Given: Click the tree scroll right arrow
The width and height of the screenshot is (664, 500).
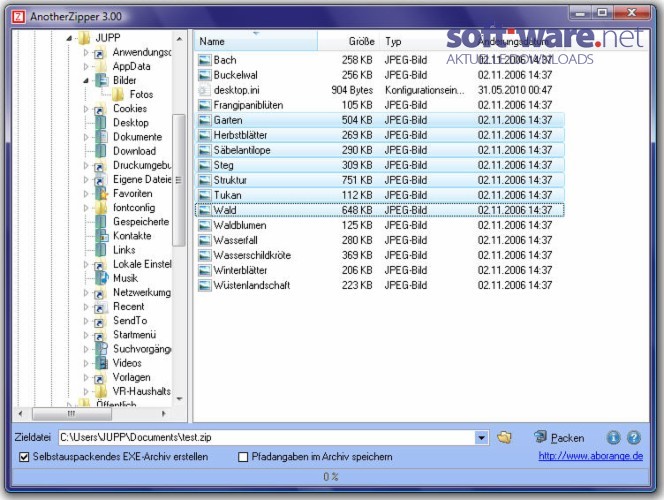Looking at the screenshot, I should (164, 414).
